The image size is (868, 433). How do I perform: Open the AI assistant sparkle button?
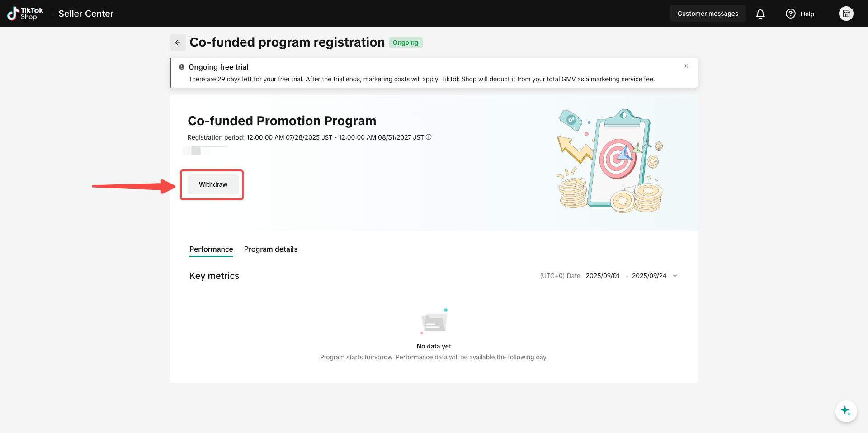(x=846, y=411)
